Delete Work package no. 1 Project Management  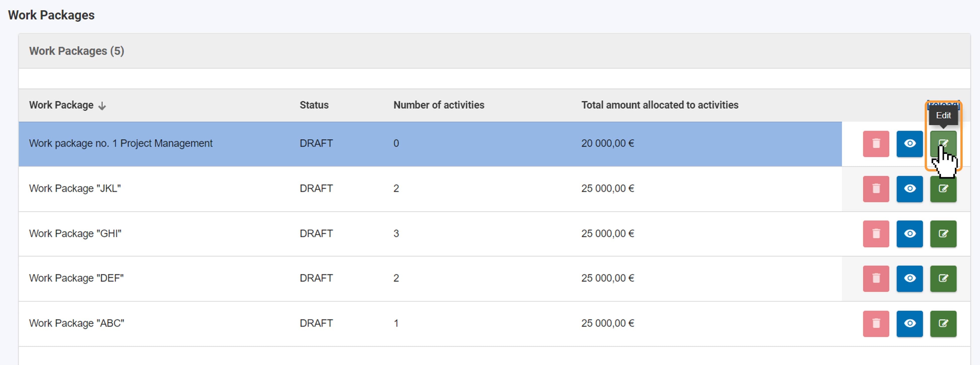tap(876, 144)
